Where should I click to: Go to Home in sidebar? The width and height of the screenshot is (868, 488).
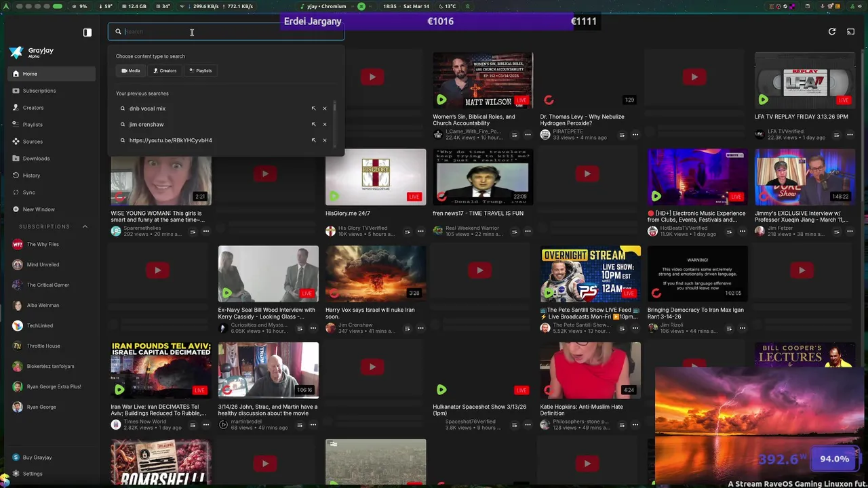point(54,74)
